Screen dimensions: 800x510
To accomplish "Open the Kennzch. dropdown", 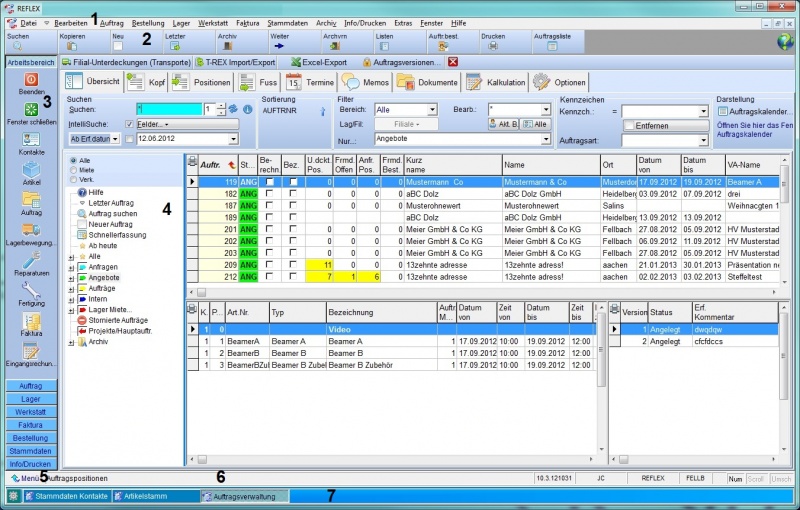I will tap(704, 111).
